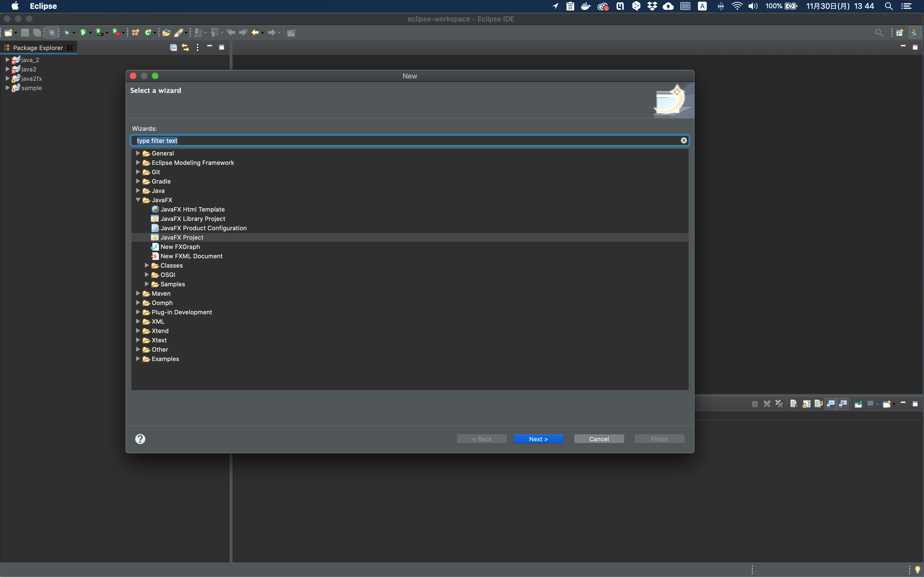Click the Debug bug icon
924x577 pixels.
tap(67, 33)
